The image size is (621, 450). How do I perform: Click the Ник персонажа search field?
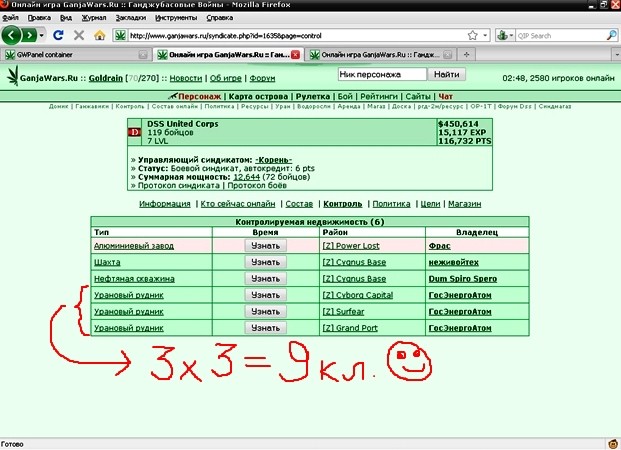(x=382, y=74)
